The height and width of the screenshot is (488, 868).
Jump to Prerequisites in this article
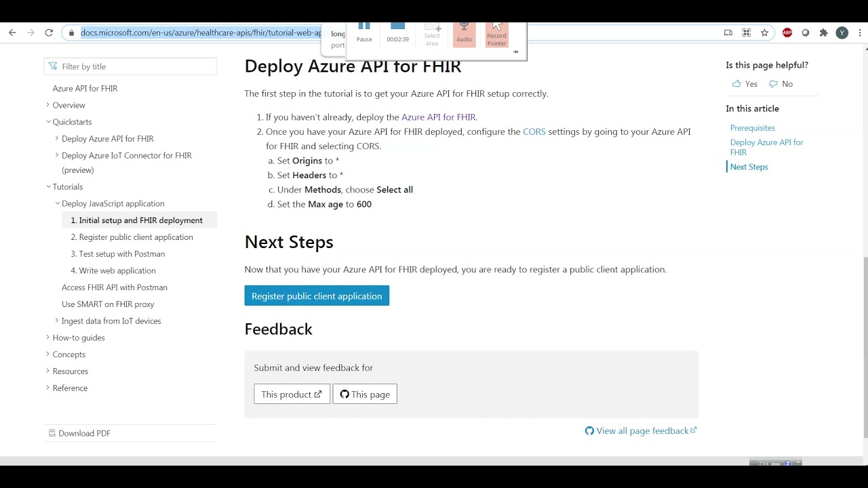753,128
